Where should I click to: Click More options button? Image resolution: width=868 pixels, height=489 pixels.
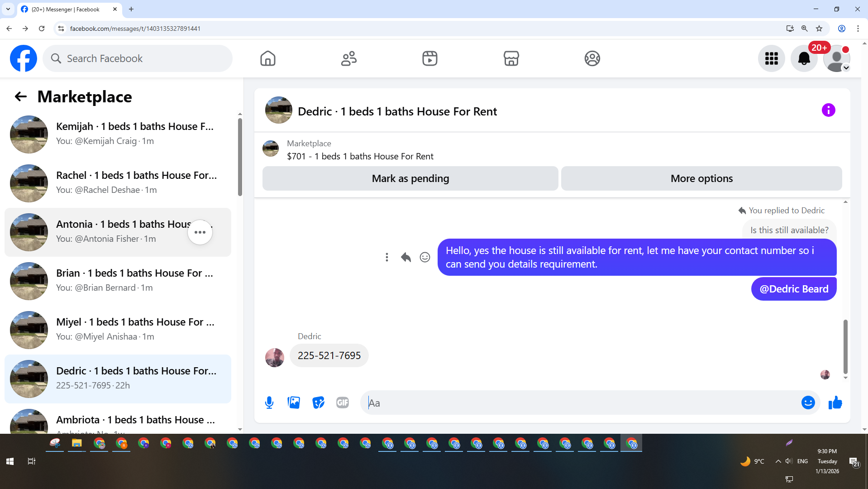point(701,178)
